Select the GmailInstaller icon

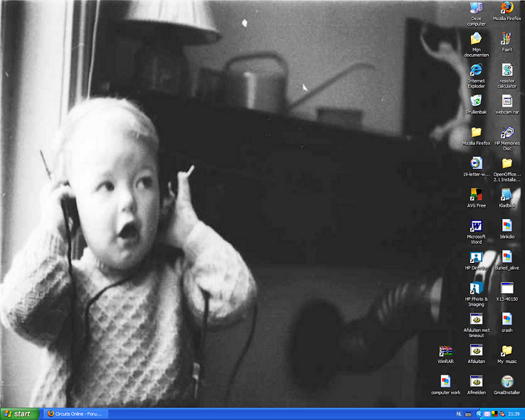(x=507, y=382)
